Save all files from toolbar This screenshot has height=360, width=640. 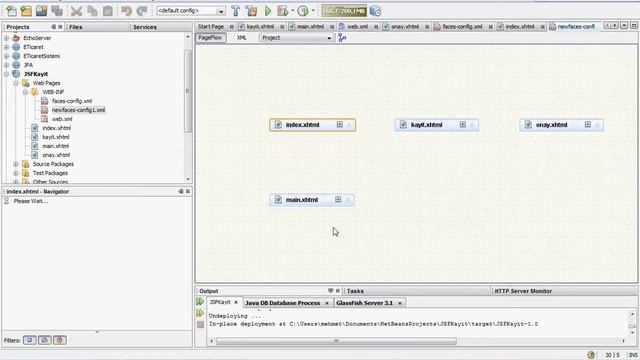57,11
